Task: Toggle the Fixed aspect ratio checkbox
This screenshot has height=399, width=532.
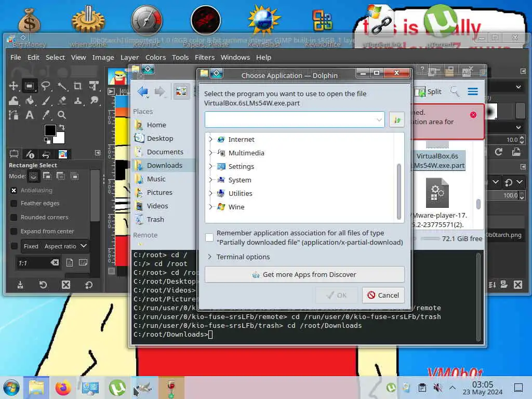Action: 14,246
